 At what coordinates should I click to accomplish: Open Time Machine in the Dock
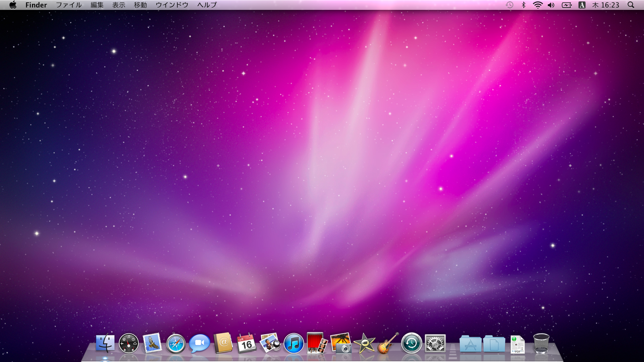click(x=412, y=343)
